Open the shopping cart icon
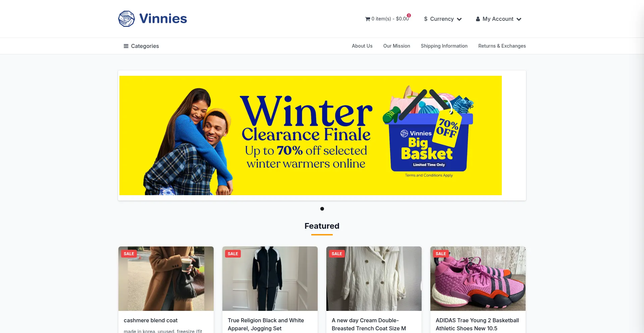Screen dimensions: 644x333 click(x=368, y=19)
